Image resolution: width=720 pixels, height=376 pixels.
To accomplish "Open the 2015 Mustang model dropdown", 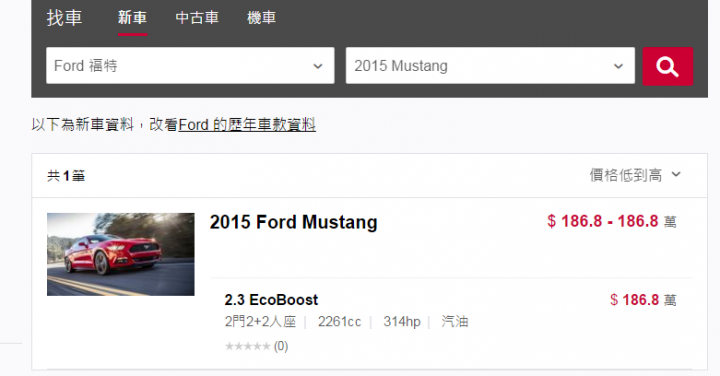I will coord(490,66).
